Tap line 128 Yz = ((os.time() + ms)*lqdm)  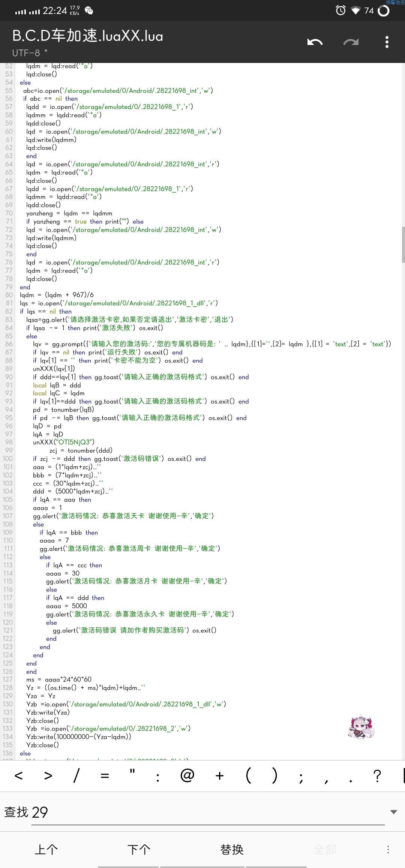coord(85,688)
